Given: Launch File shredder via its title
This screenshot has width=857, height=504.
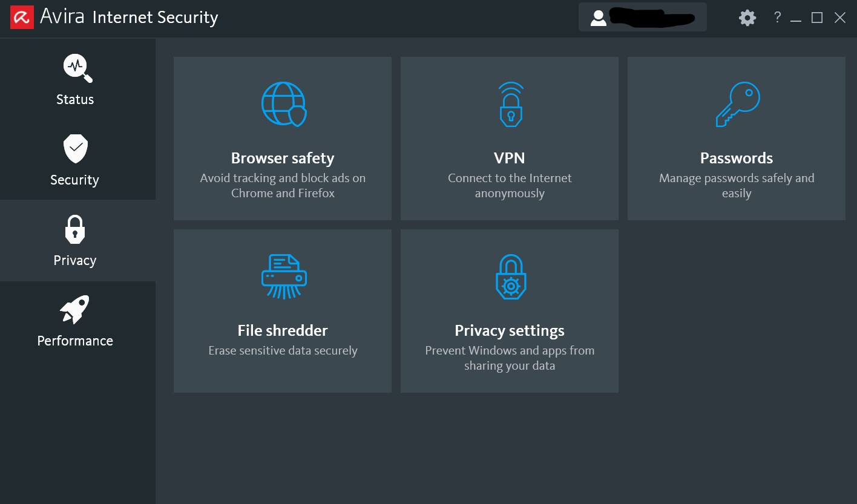Looking at the screenshot, I should 283,330.
